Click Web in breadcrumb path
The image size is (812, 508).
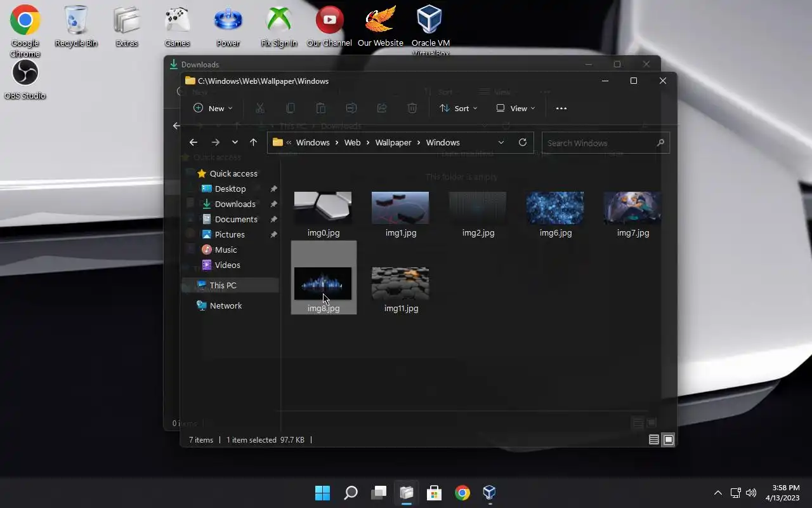click(352, 143)
